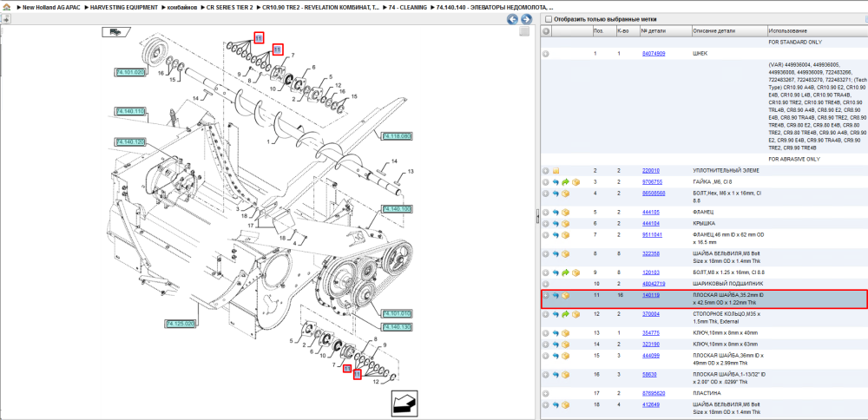
Task: Expand row for part 87695620 ПЛАСТИНА
Action: 546,393
